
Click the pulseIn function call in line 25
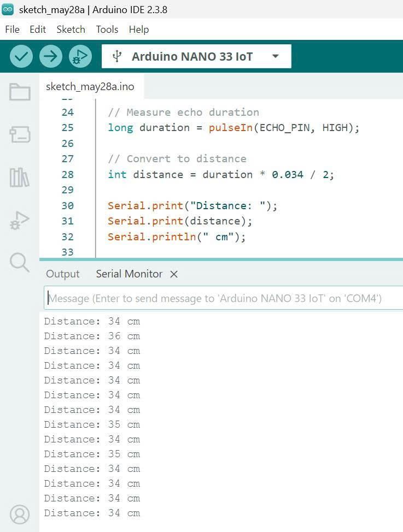231,128
